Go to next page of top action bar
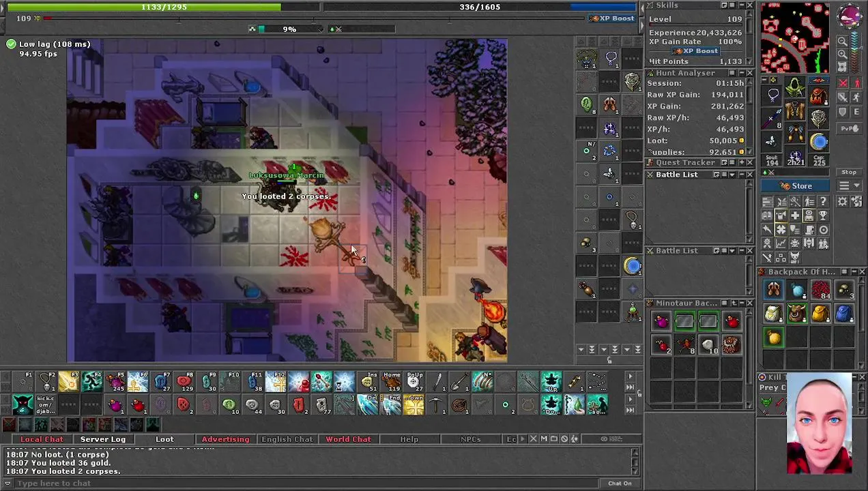Screen dimensions: 868x491 point(629,375)
